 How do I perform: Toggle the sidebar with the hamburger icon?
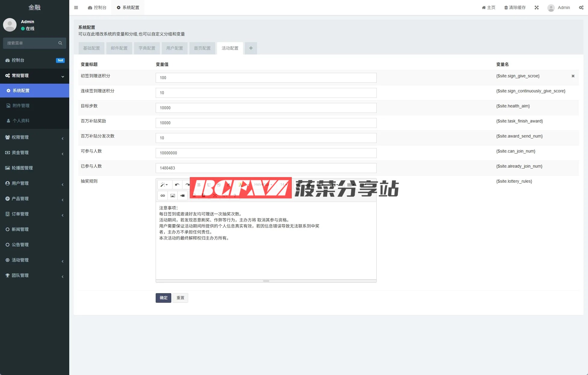point(76,8)
